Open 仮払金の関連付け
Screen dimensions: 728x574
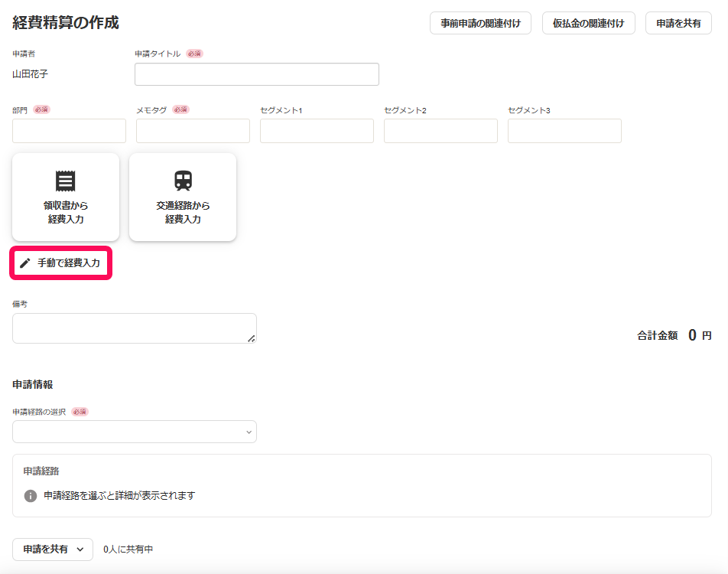point(588,23)
